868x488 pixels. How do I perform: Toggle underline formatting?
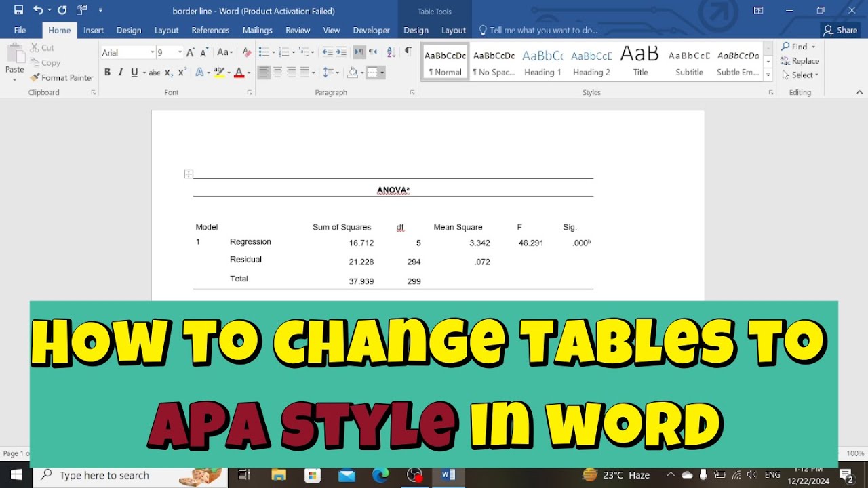tap(134, 73)
